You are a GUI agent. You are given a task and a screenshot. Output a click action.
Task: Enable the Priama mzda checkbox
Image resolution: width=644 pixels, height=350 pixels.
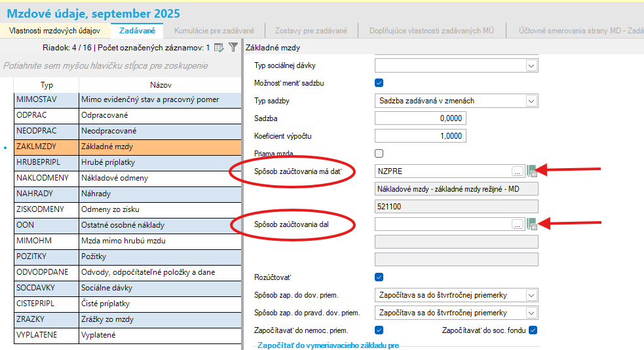(379, 154)
